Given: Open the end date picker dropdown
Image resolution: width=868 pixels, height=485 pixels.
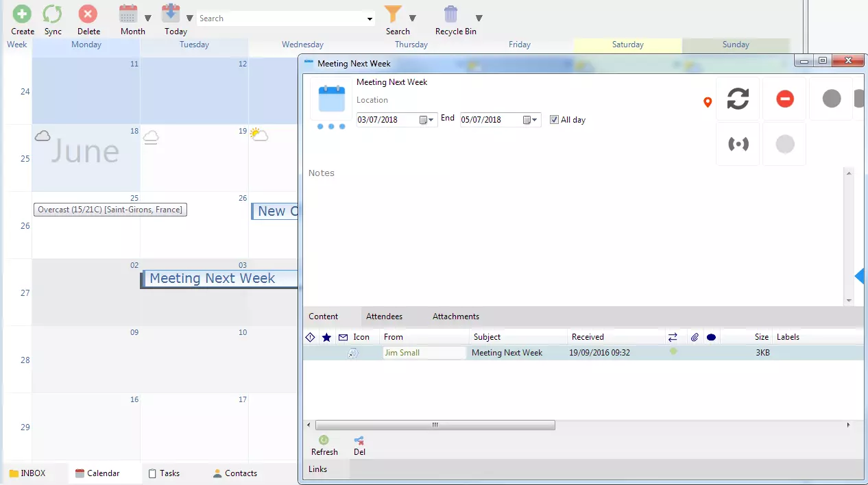Looking at the screenshot, I should [x=530, y=120].
